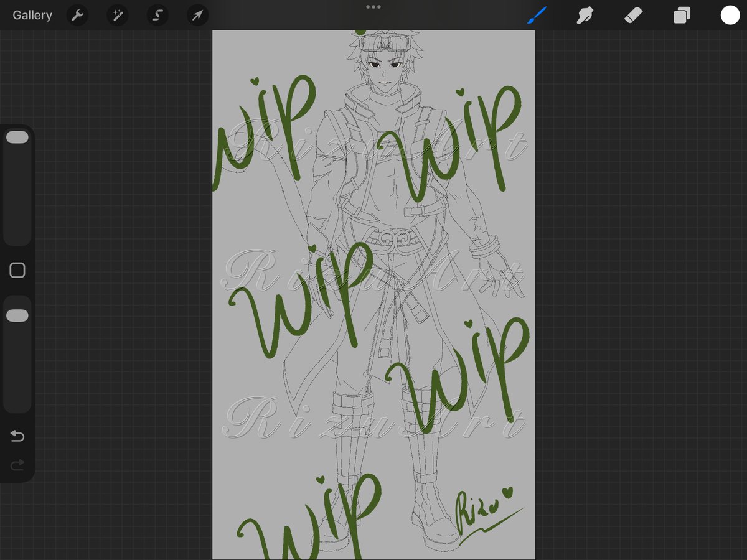Open the white active color swatch

730,15
